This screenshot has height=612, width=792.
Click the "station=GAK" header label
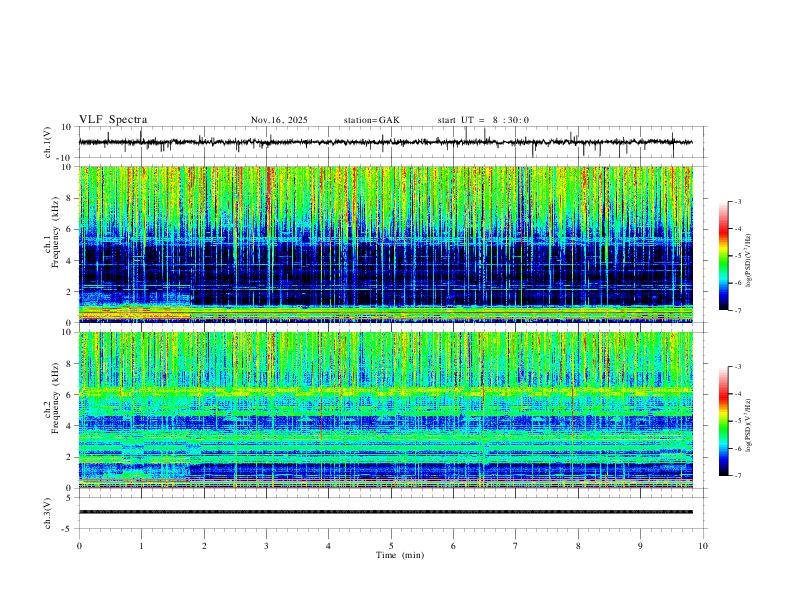tap(371, 120)
